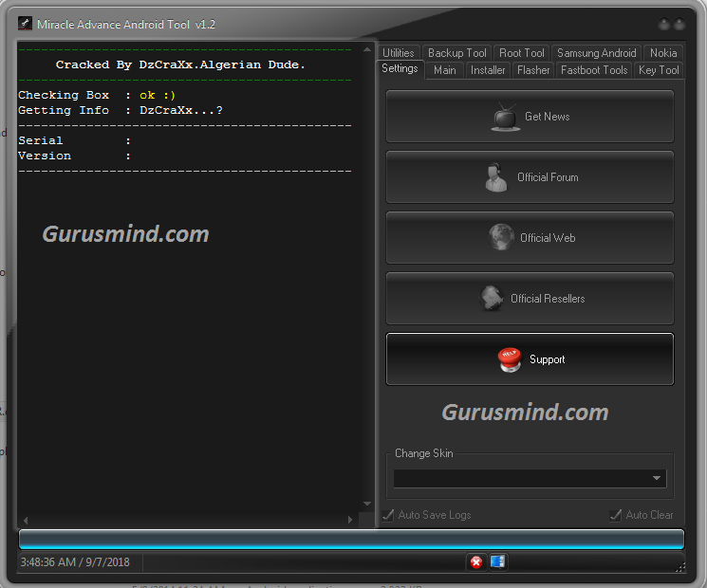The width and height of the screenshot is (707, 588).
Task: Switch to the Main tab
Action: 444,70
